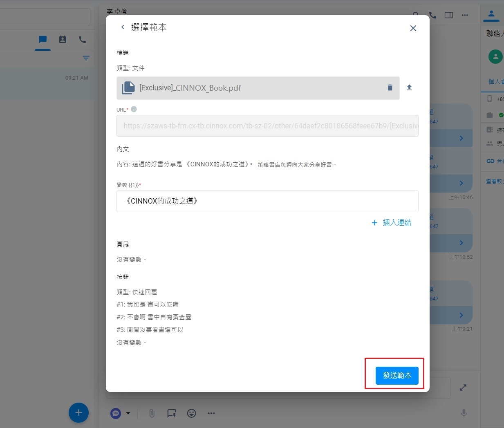This screenshot has width=504, height=428.
Task: Close the 選擇範本 dialog
Action: tap(413, 28)
